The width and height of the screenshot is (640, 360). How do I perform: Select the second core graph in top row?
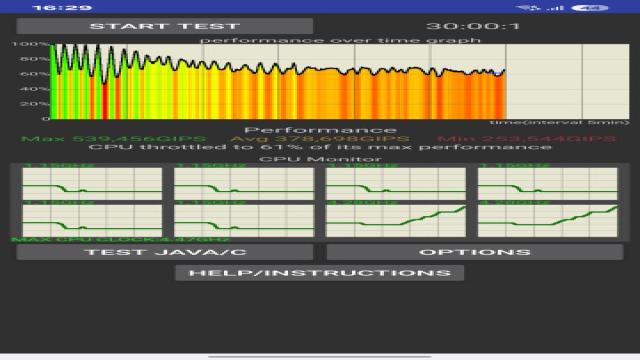click(x=244, y=184)
